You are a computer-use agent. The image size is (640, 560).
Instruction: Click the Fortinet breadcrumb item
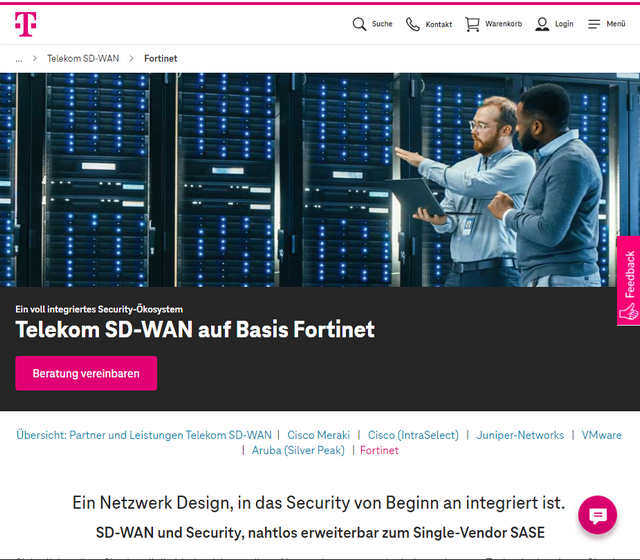[x=160, y=58]
